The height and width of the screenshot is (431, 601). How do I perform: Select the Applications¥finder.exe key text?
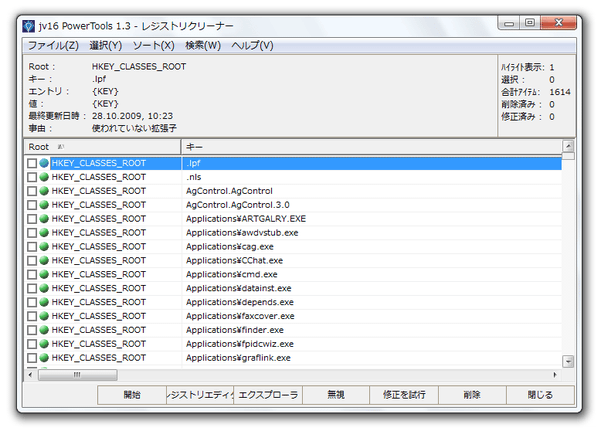pos(235,330)
